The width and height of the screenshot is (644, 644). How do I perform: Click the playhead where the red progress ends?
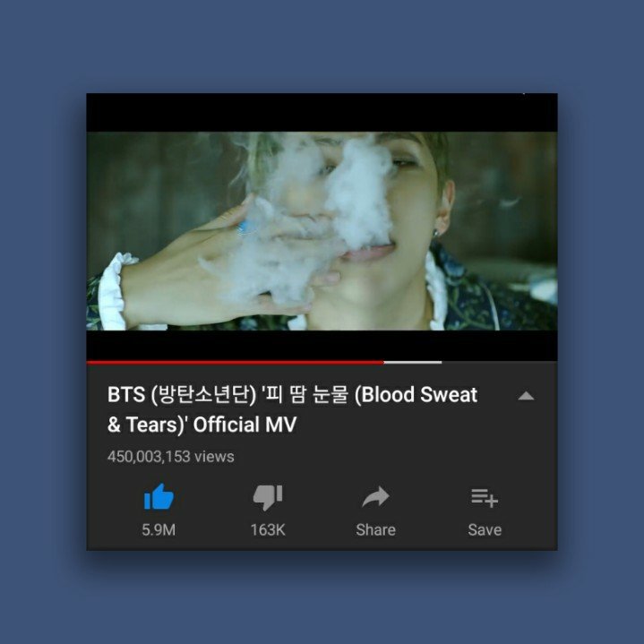383,362
